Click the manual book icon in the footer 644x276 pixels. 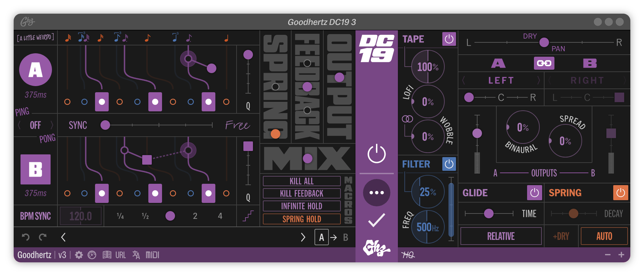click(107, 255)
